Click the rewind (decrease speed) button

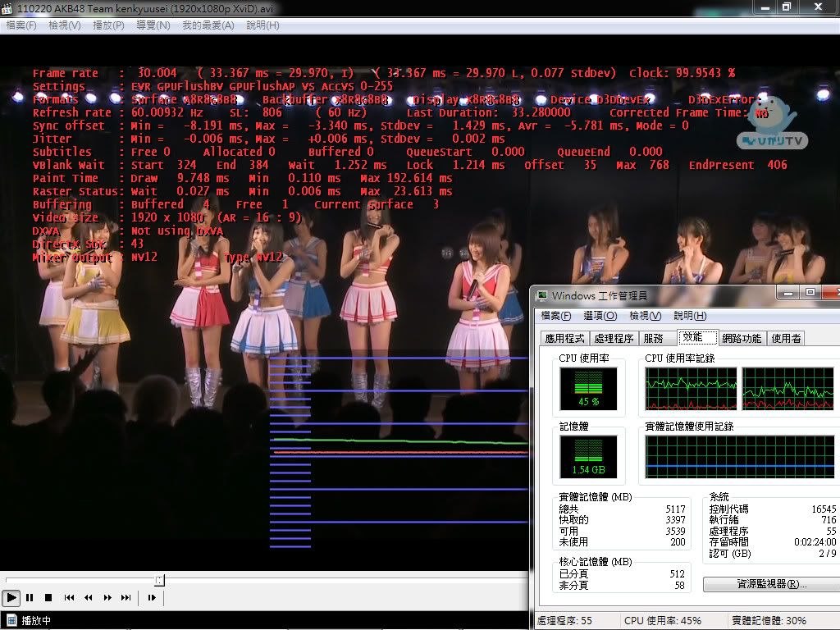point(89,598)
